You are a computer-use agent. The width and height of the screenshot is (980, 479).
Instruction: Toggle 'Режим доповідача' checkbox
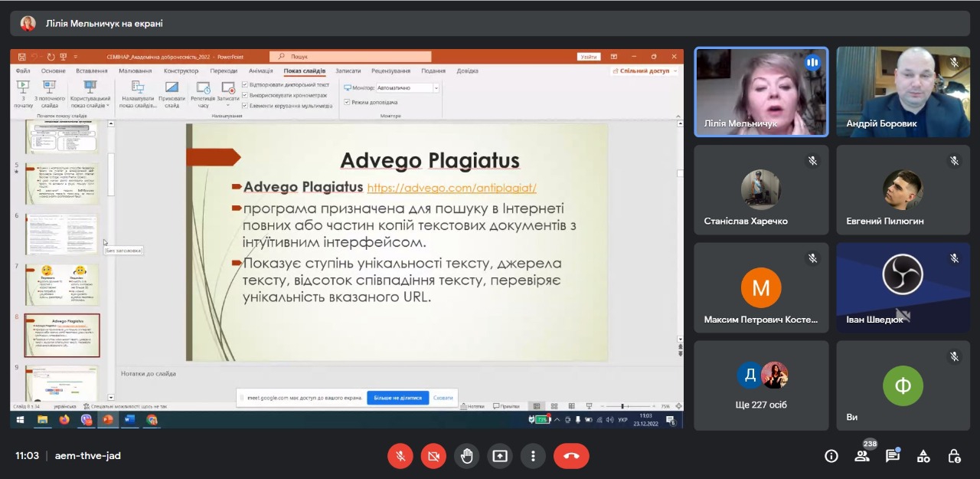347,102
